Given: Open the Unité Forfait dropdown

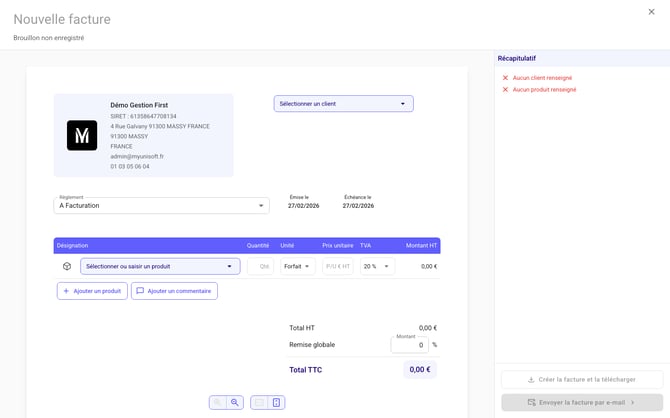Looking at the screenshot, I should pos(297,266).
